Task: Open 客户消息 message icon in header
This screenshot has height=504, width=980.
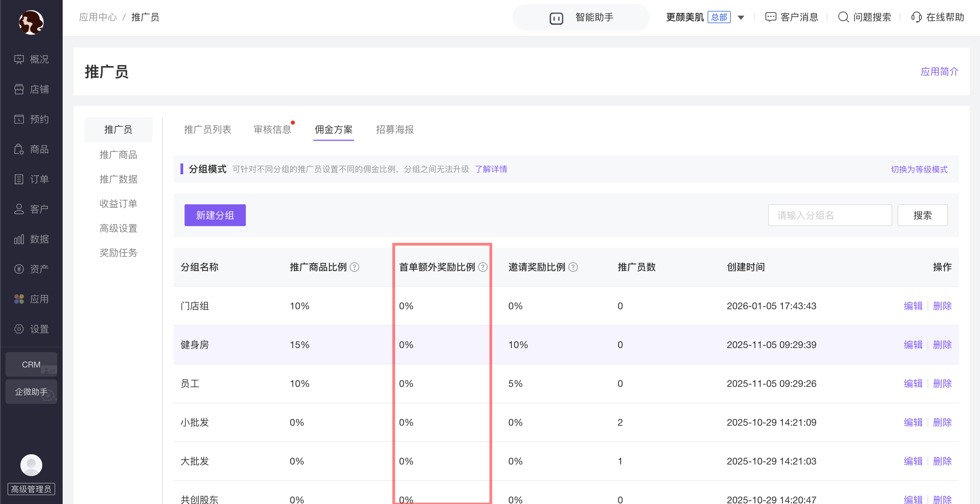Action: click(770, 17)
